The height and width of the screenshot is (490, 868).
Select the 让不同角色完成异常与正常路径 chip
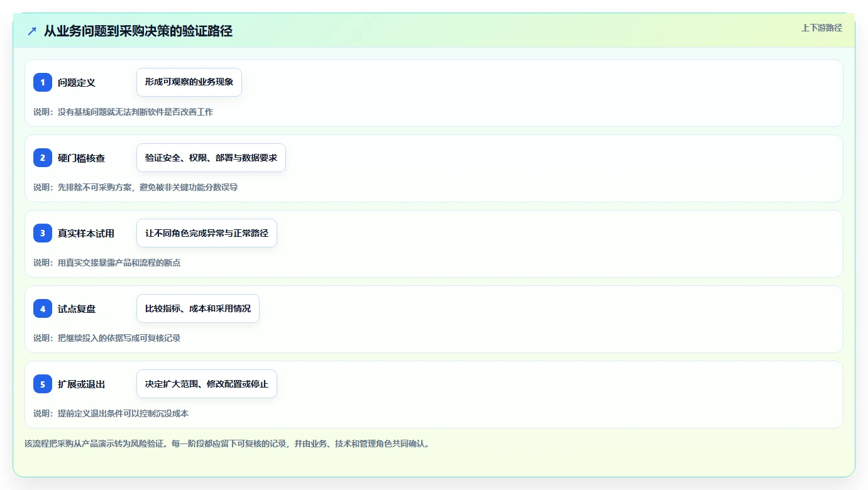point(207,233)
